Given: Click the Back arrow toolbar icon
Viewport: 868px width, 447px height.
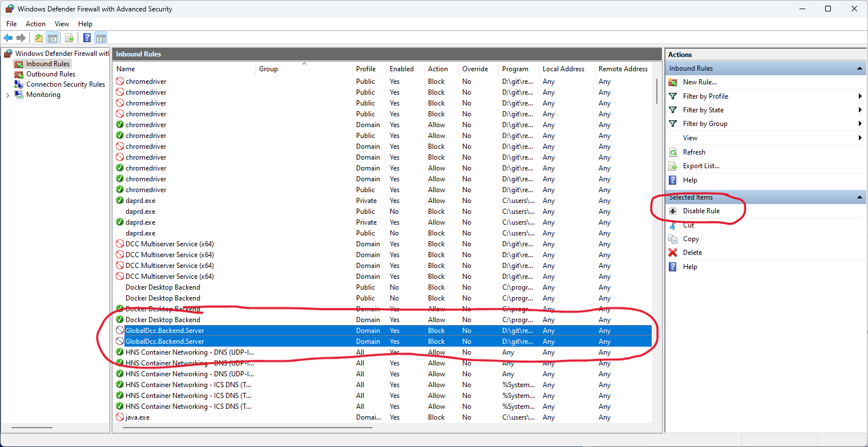Looking at the screenshot, I should [x=8, y=38].
